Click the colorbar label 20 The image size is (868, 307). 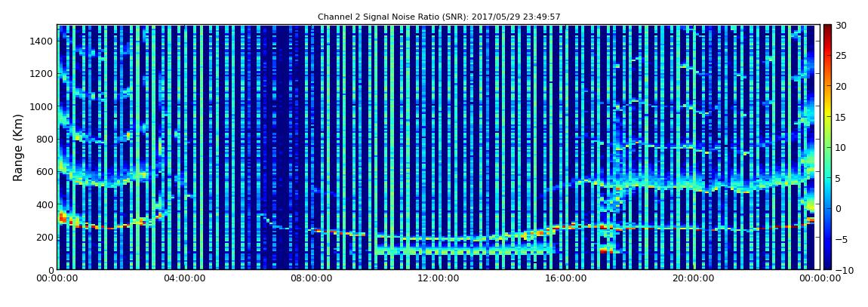click(842, 86)
